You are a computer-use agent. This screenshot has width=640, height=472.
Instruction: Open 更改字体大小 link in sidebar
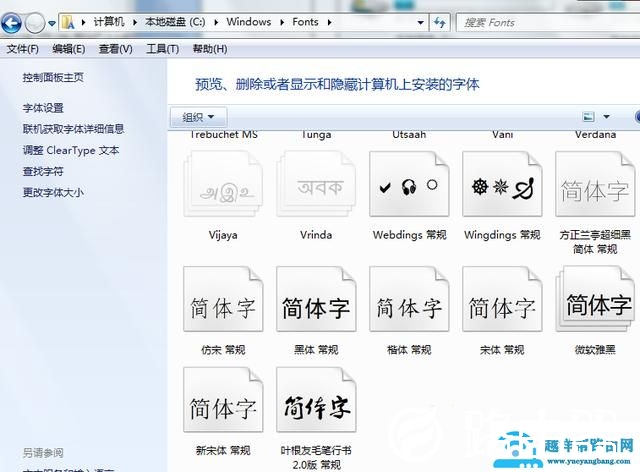tap(53, 192)
